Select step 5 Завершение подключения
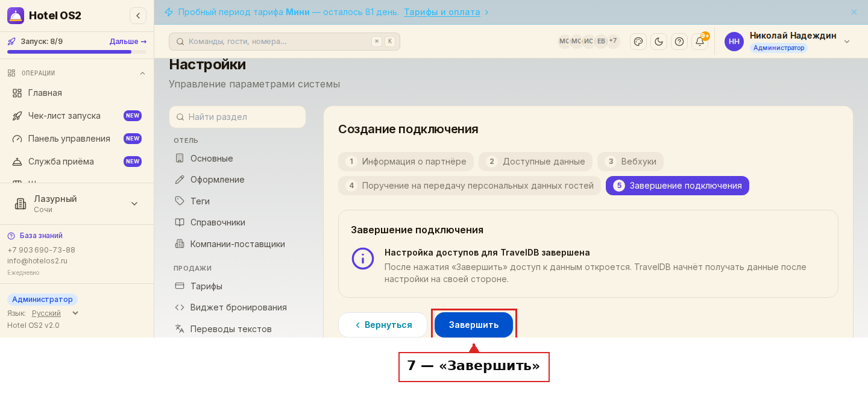Image resolution: width=868 pixels, height=396 pixels. (x=678, y=186)
